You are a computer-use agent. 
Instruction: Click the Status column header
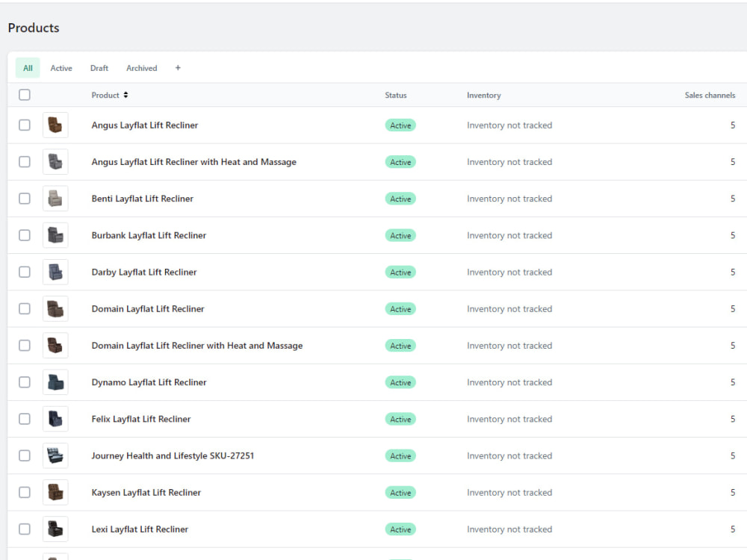pos(395,96)
